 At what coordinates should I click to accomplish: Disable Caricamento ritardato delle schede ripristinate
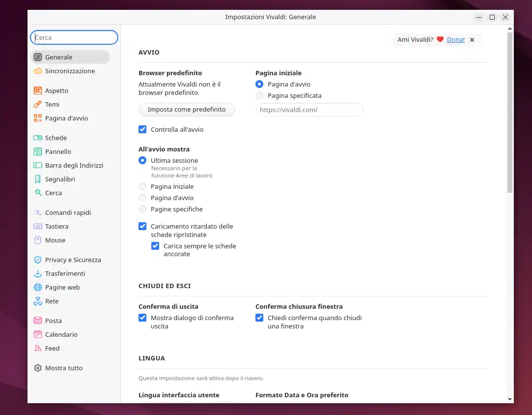(x=142, y=226)
